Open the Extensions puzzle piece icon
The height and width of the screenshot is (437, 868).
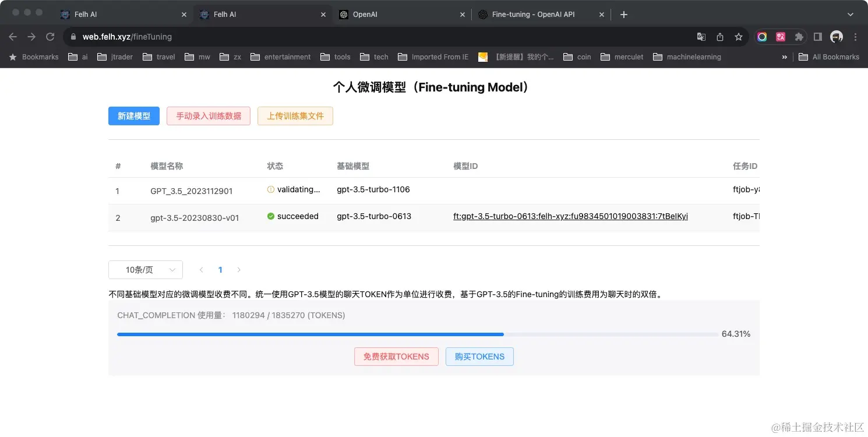pos(799,36)
